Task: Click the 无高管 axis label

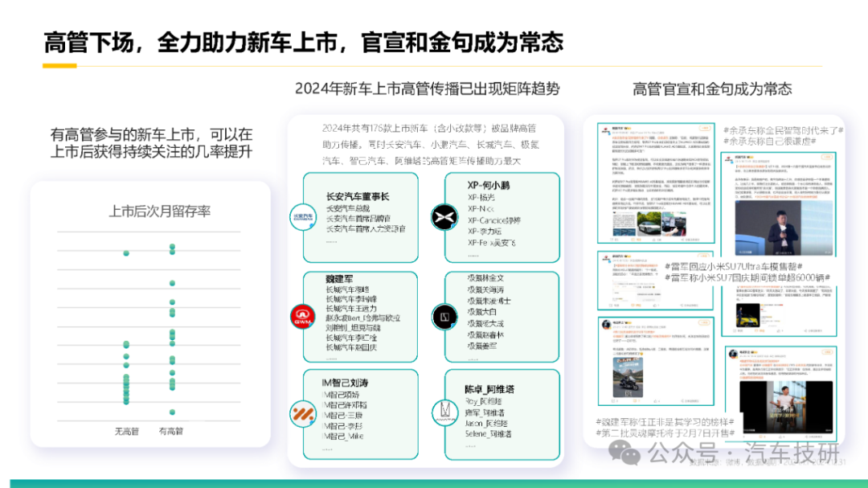Action: coord(127,432)
